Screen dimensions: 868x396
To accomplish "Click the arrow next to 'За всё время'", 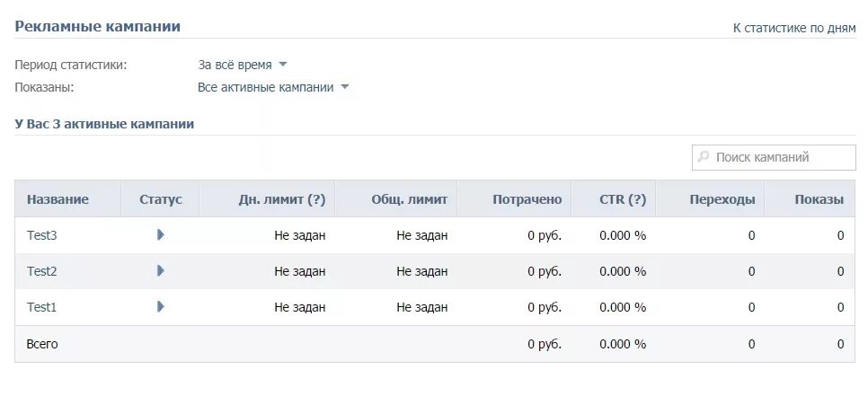I will [283, 65].
